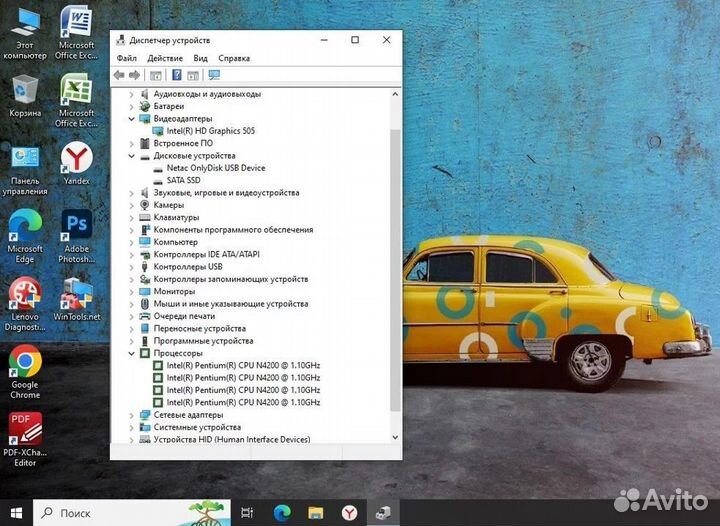This screenshot has height=526, width=720.
Task: Open PDF-XChange Editor desktop shortcut
Action: click(25, 440)
